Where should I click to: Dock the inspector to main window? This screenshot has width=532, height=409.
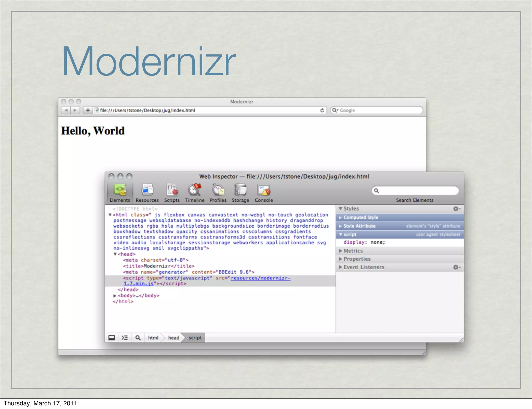pos(111,338)
